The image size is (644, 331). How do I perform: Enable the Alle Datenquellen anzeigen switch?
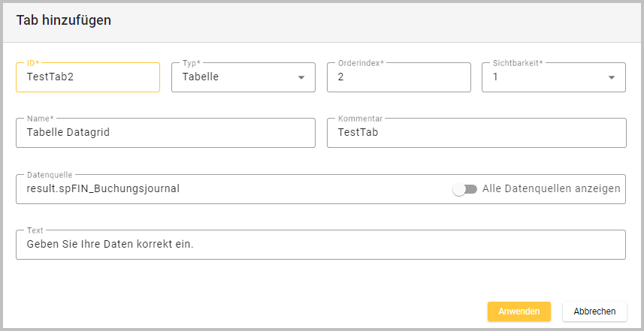pyautogui.click(x=465, y=189)
